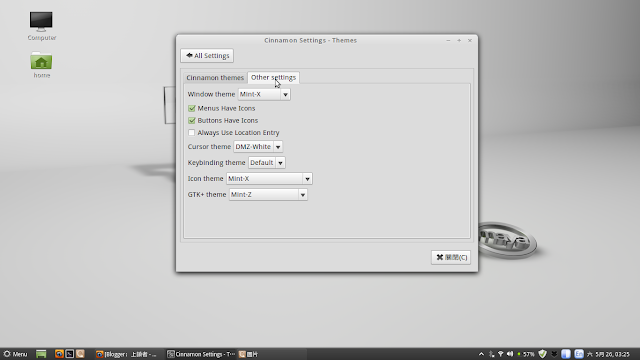
Task: Open the update manager shield icon
Action: [542, 354]
